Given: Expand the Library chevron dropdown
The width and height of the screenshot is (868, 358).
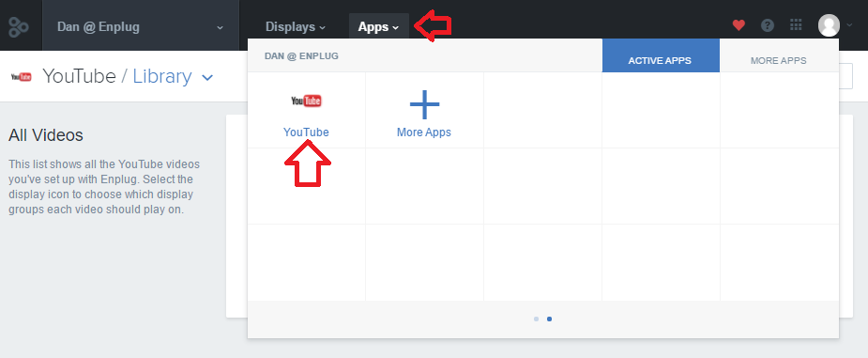Looking at the screenshot, I should point(207,78).
